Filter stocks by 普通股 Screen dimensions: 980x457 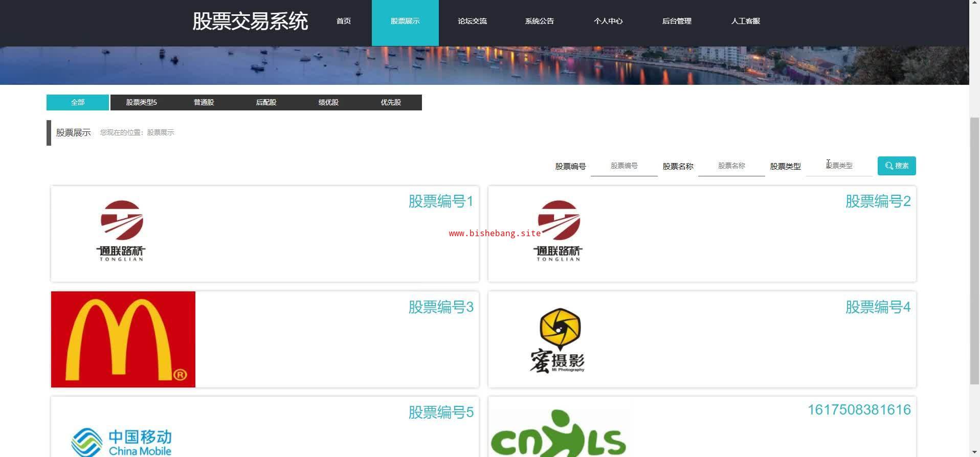tap(204, 102)
